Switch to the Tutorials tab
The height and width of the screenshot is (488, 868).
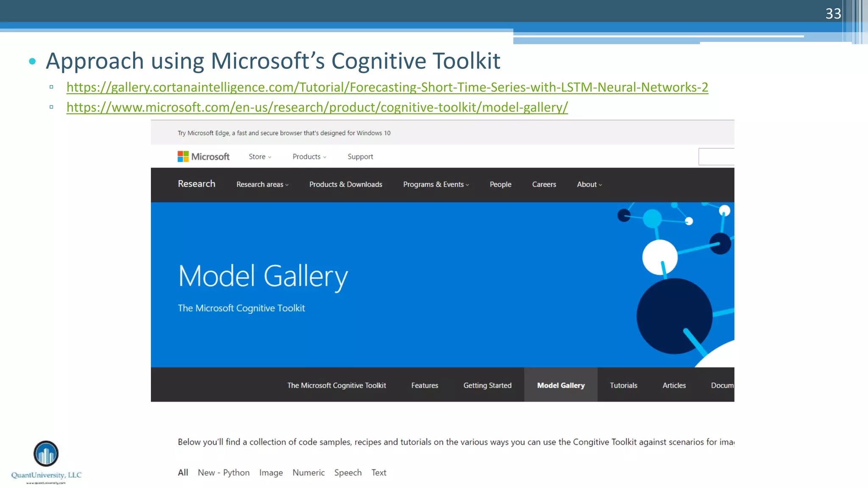tap(623, 385)
